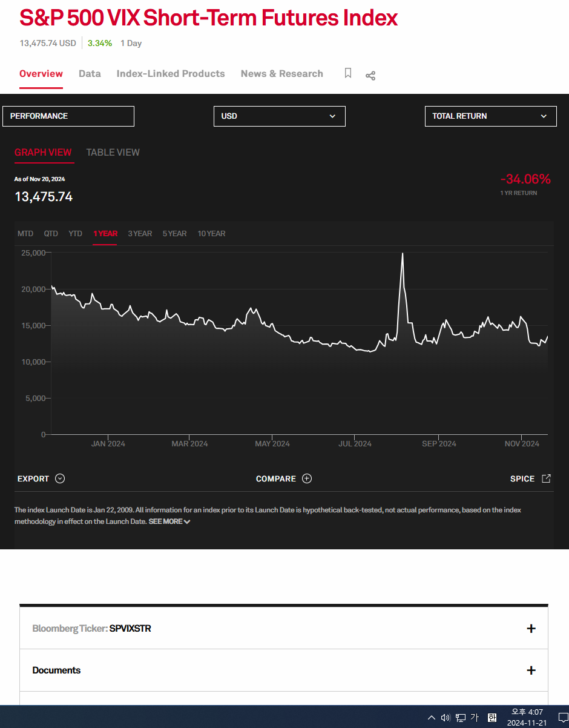Select the 1 YEAR time range
This screenshot has height=728, width=569.
105,234
